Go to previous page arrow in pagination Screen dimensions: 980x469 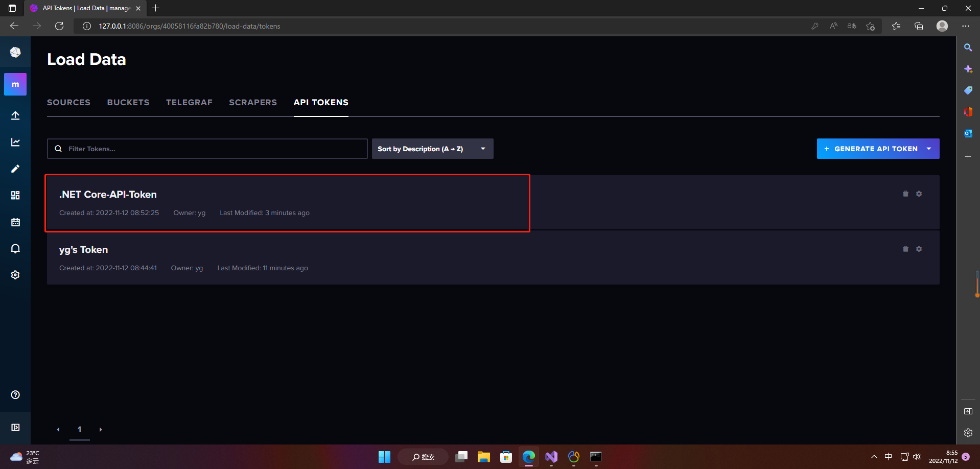tap(58, 430)
